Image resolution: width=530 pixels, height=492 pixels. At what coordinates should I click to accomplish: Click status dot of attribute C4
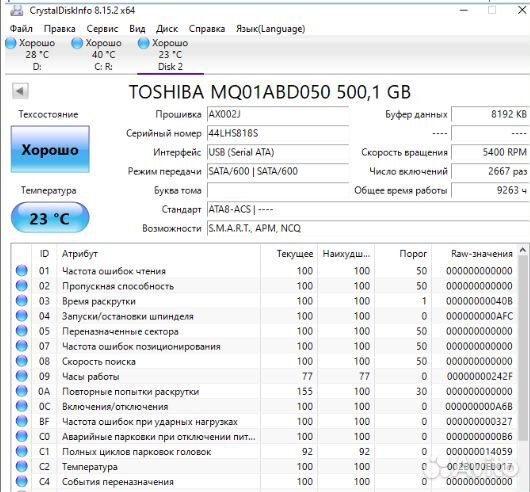coord(22,482)
